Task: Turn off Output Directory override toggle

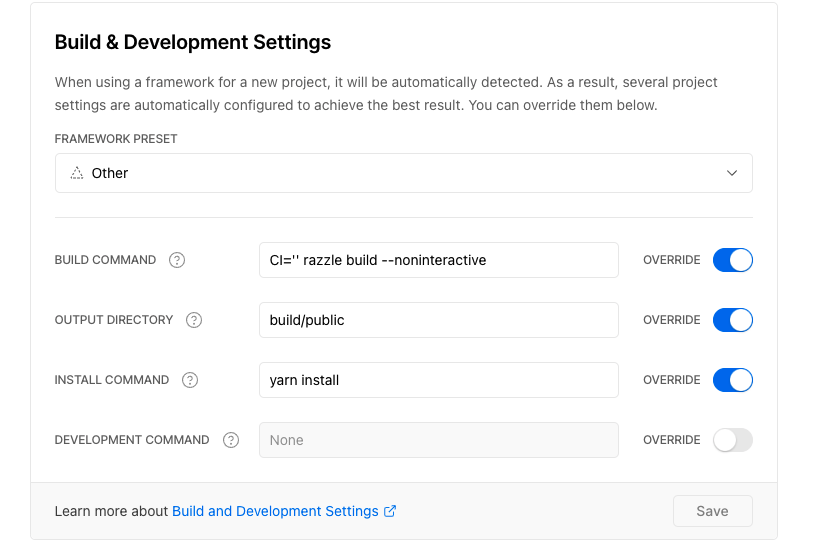Action: [x=732, y=320]
